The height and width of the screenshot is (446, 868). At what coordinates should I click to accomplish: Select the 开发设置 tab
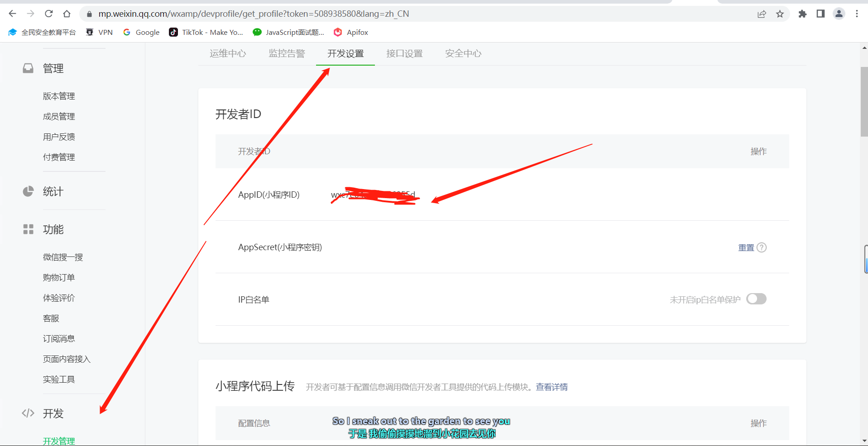(x=345, y=53)
